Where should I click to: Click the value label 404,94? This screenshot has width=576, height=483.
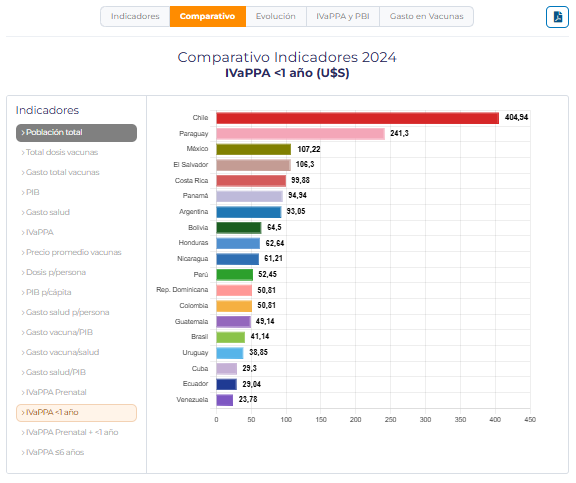516,117
